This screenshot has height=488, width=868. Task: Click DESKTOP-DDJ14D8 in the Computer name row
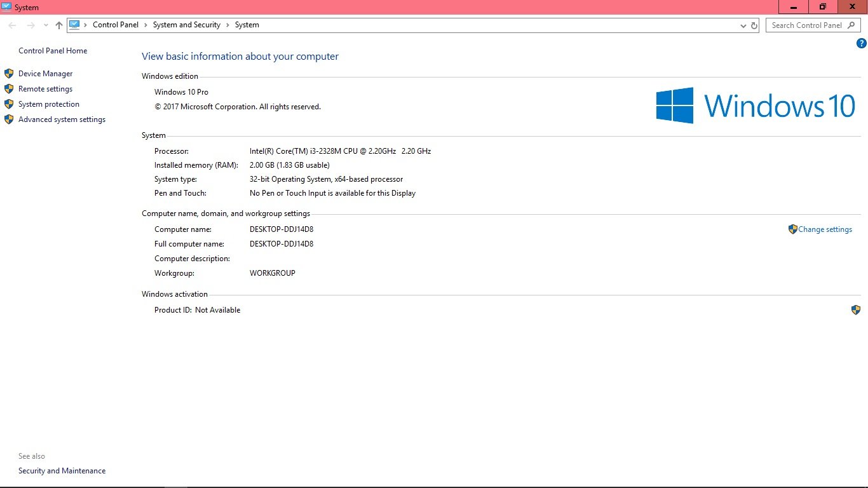[x=281, y=229]
